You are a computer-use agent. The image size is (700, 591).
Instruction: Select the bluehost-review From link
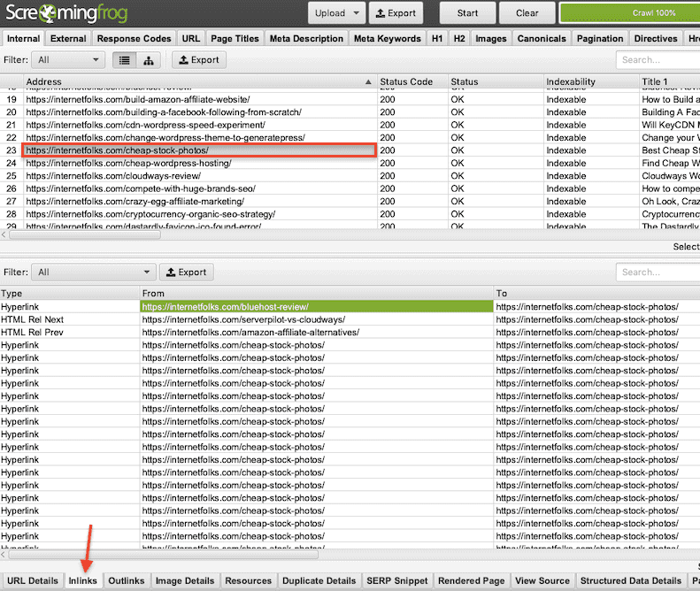click(x=317, y=307)
